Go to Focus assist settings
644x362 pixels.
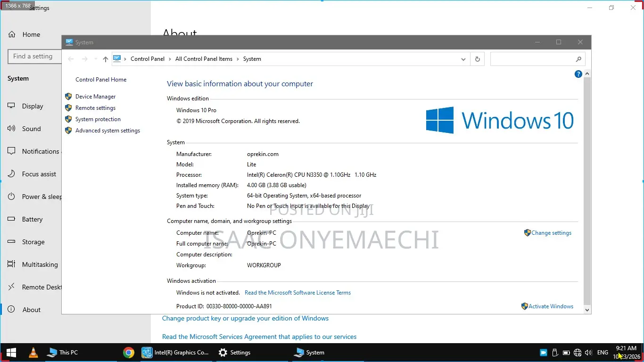tap(39, 174)
